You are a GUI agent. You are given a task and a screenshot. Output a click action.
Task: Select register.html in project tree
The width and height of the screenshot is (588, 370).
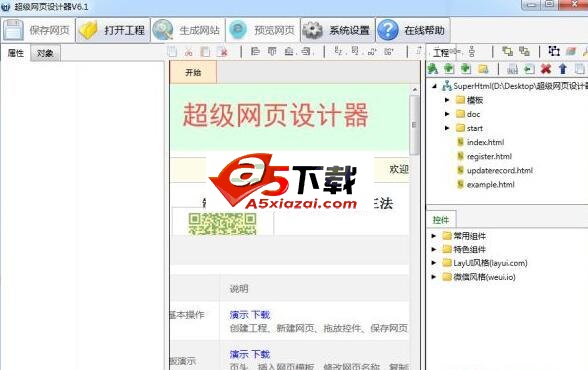489,156
